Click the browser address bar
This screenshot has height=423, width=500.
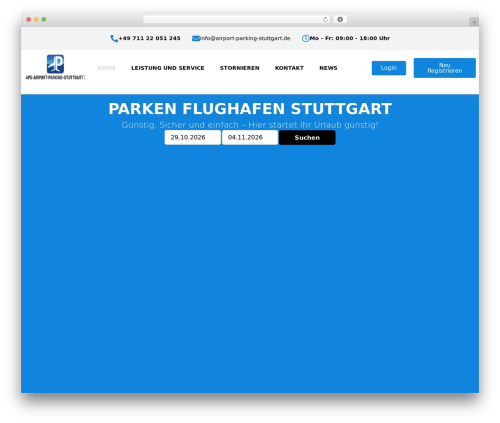(x=237, y=20)
